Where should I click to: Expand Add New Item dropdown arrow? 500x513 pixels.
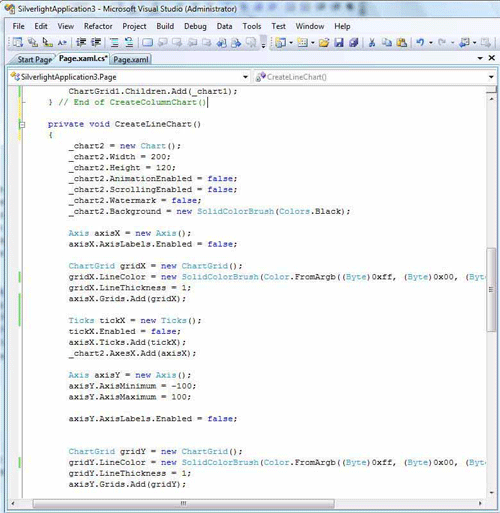[313, 43]
